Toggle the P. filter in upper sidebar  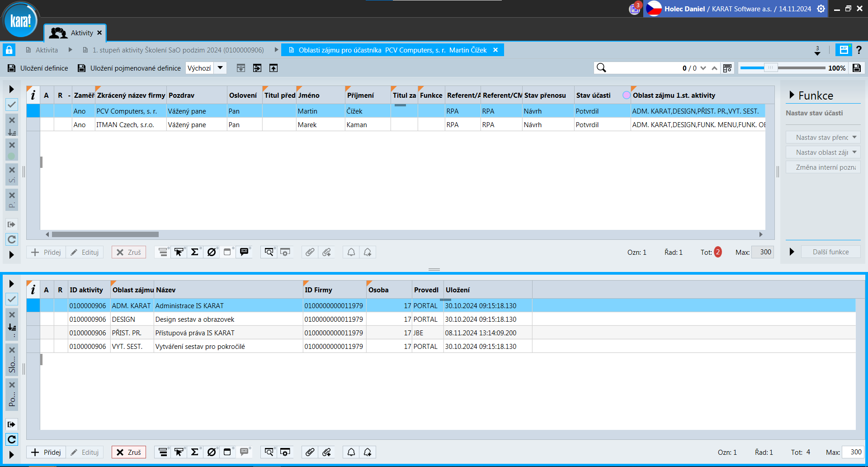tap(12, 200)
